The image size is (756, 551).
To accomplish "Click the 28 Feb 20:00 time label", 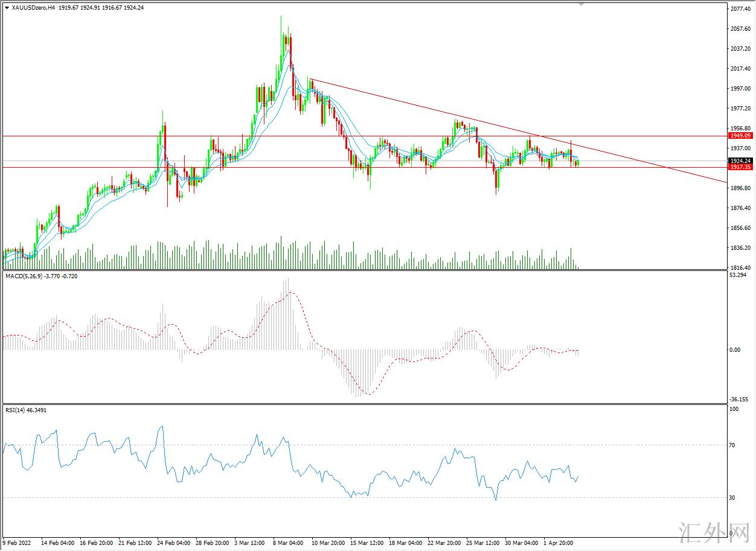I will [213, 543].
